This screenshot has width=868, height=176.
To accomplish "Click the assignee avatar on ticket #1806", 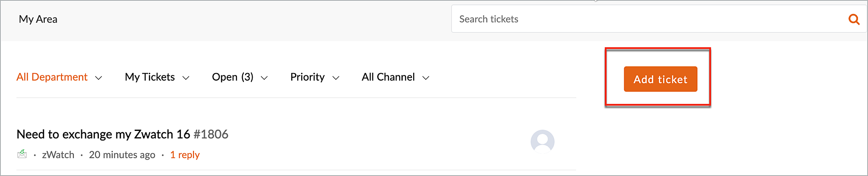I will [x=542, y=141].
